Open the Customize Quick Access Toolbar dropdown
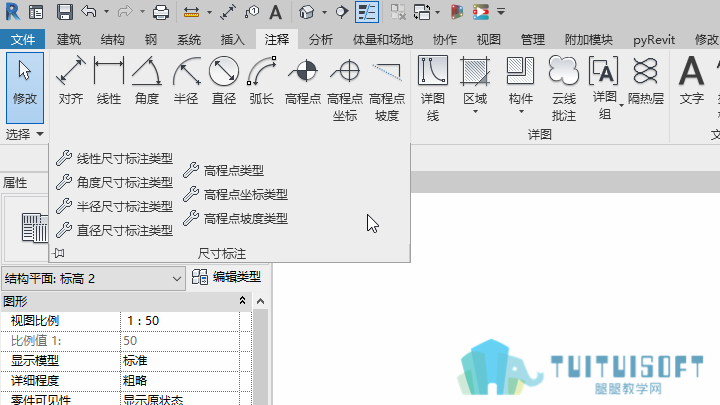The width and height of the screenshot is (720, 405). coord(501,12)
